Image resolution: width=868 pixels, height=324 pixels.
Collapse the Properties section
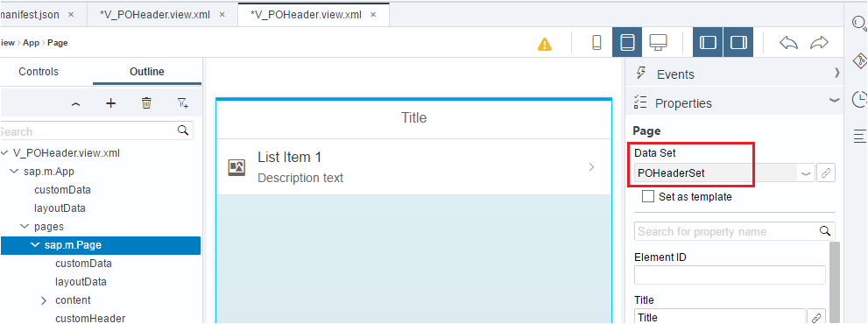point(833,101)
